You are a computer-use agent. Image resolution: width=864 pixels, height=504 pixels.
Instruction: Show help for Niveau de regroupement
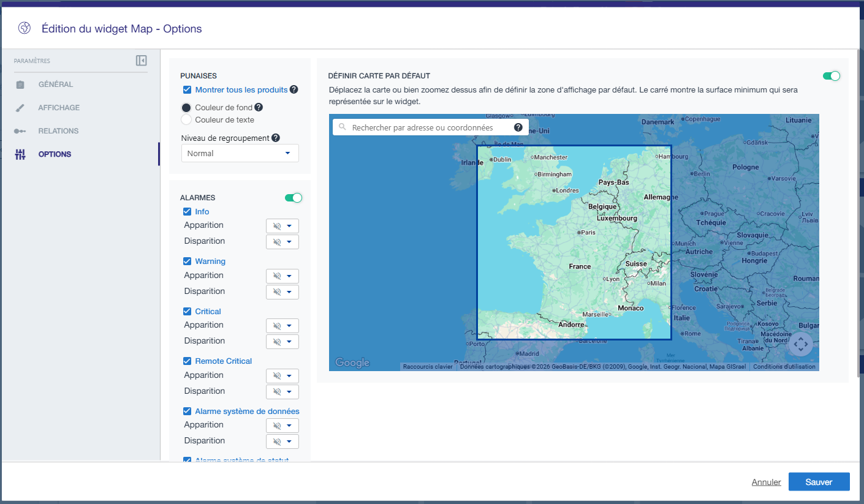[276, 138]
